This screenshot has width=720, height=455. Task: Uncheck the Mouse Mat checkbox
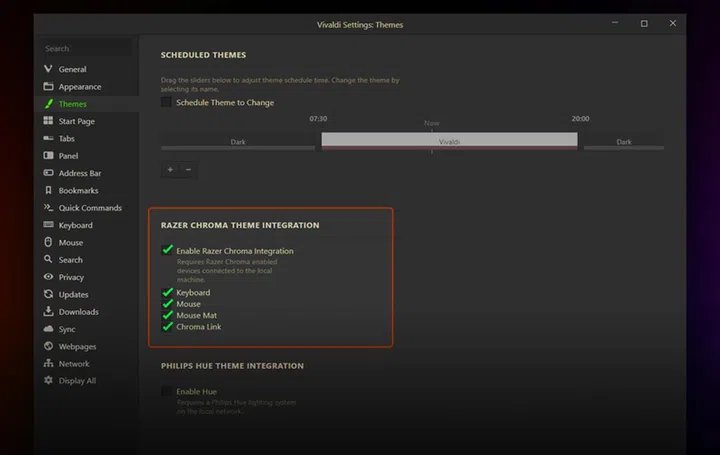point(167,315)
